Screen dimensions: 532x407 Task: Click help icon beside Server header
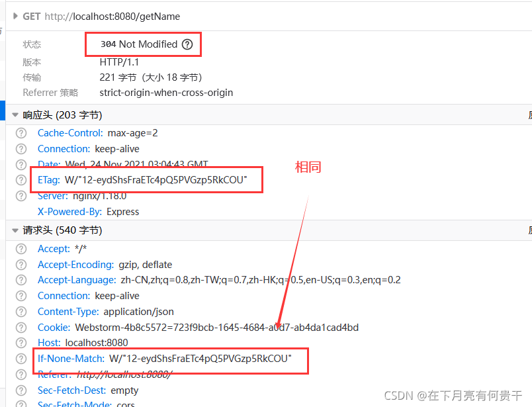21,196
